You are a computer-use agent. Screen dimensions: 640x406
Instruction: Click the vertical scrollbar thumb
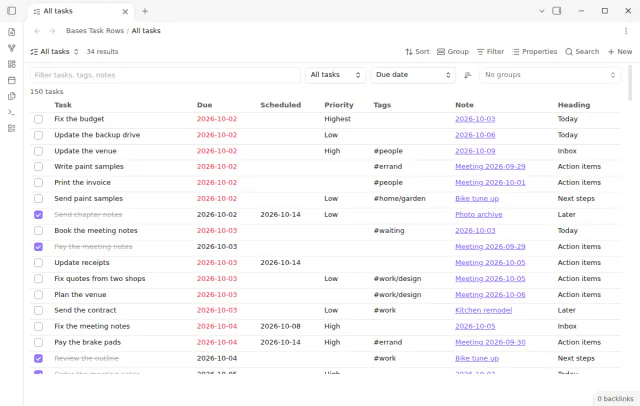pyautogui.click(x=630, y=83)
